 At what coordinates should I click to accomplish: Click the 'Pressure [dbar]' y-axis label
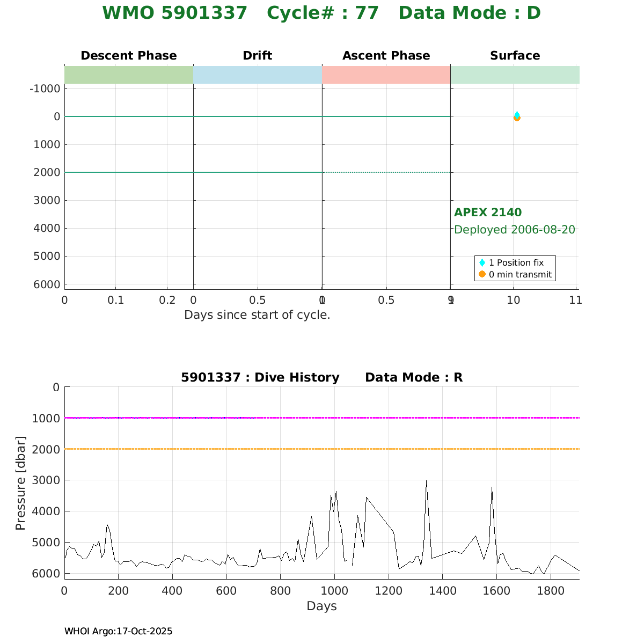[x=21, y=483]
